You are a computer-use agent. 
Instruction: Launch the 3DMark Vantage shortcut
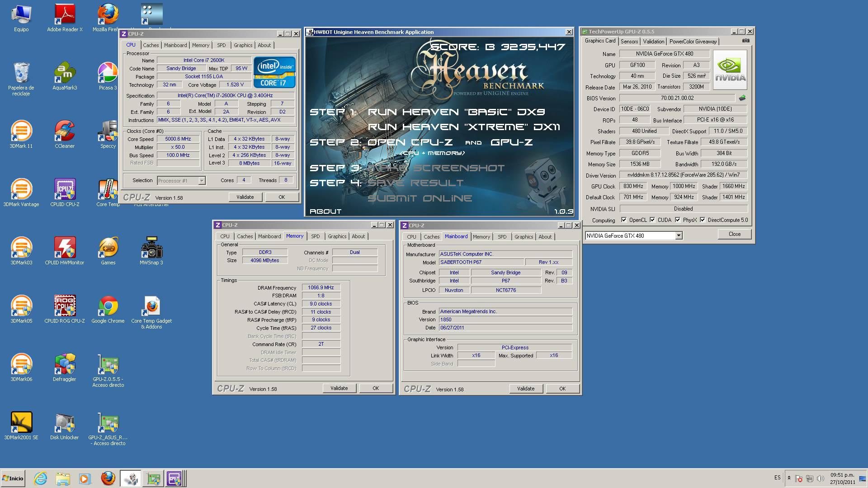[x=21, y=192]
